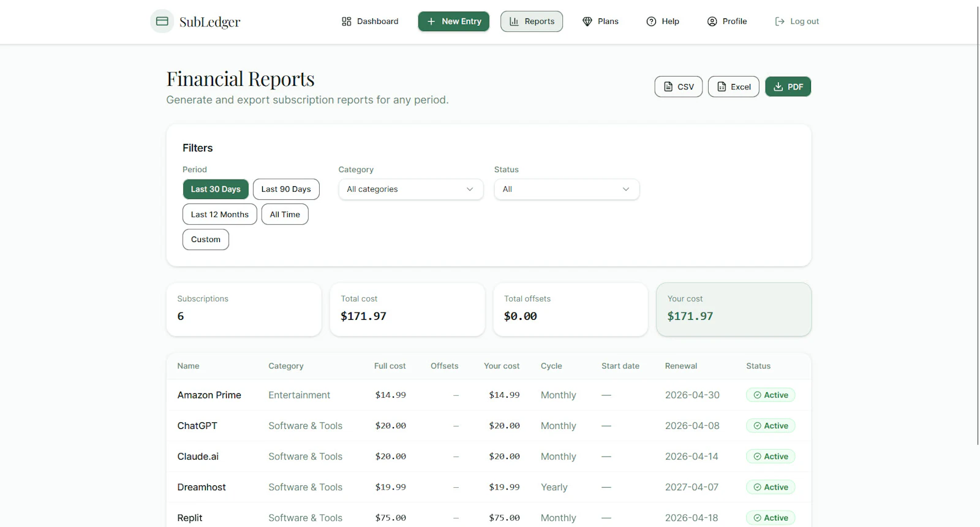The width and height of the screenshot is (980, 527).
Task: Click the Your cost summary card
Action: pos(734,309)
